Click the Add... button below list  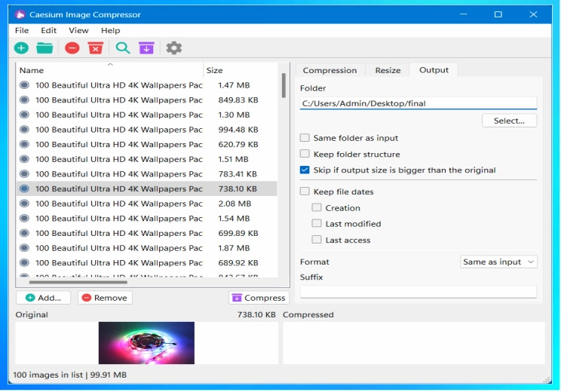coord(43,298)
